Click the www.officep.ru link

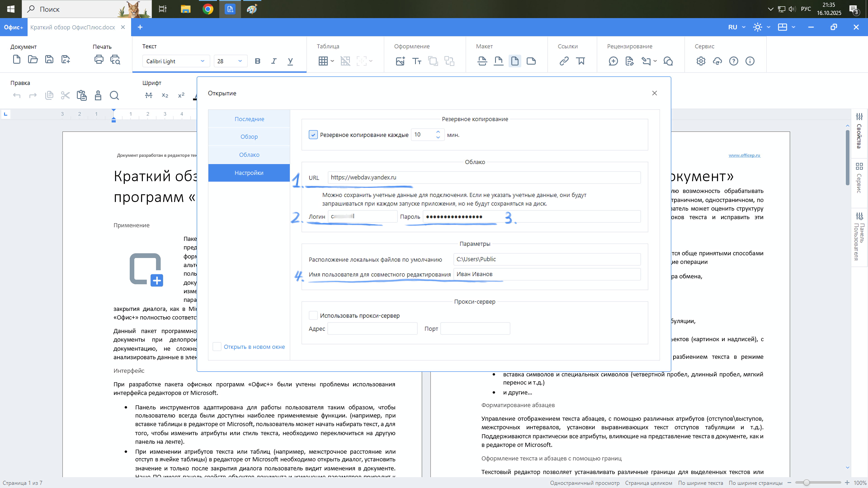(744, 155)
